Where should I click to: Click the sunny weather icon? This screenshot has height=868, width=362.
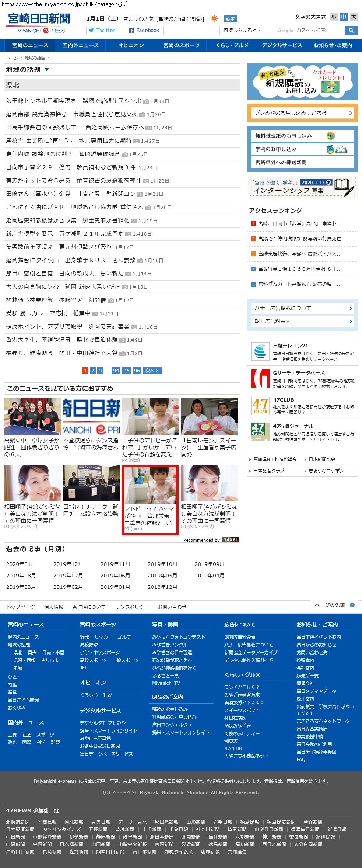[x=214, y=18]
